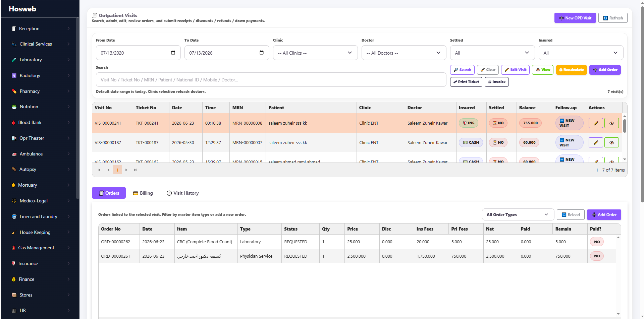Go to the next page of visits

click(x=126, y=170)
